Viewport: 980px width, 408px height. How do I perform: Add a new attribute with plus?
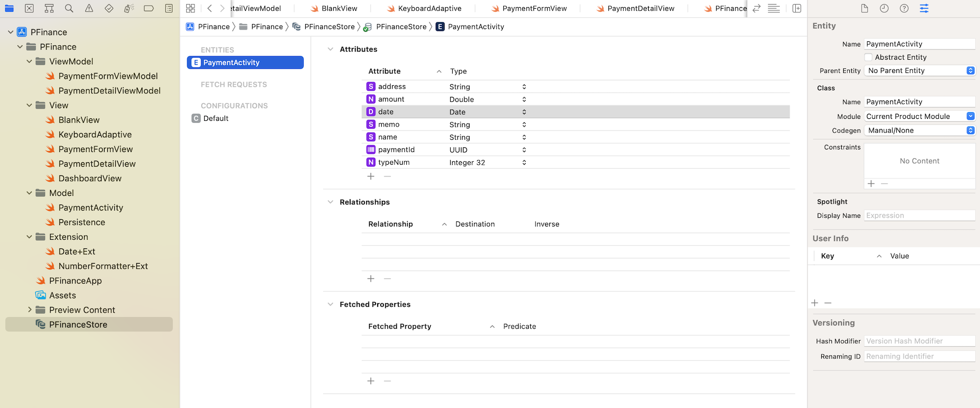pyautogui.click(x=371, y=176)
